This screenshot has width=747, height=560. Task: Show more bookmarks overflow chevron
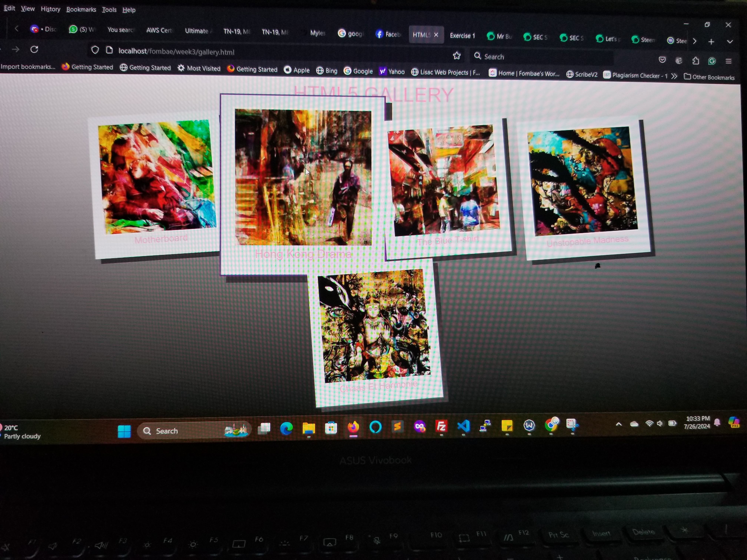point(674,76)
